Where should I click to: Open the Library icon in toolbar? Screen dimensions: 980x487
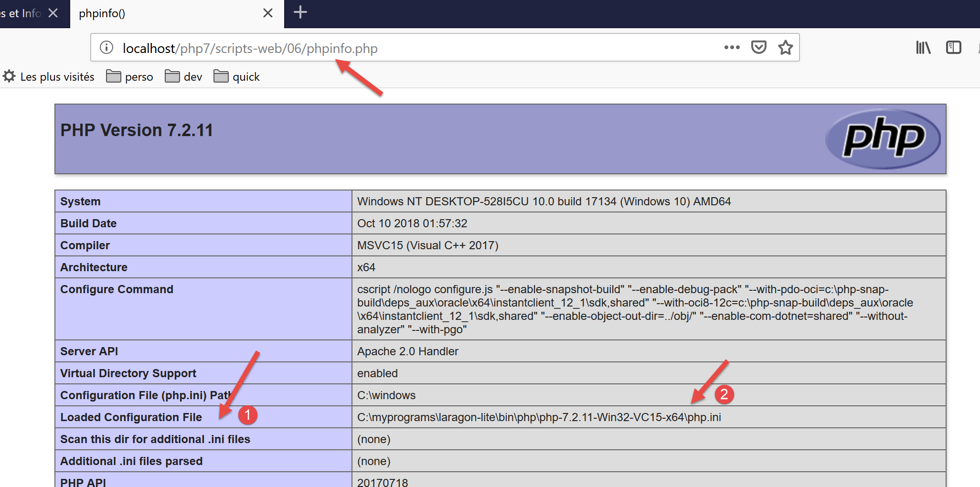(923, 47)
